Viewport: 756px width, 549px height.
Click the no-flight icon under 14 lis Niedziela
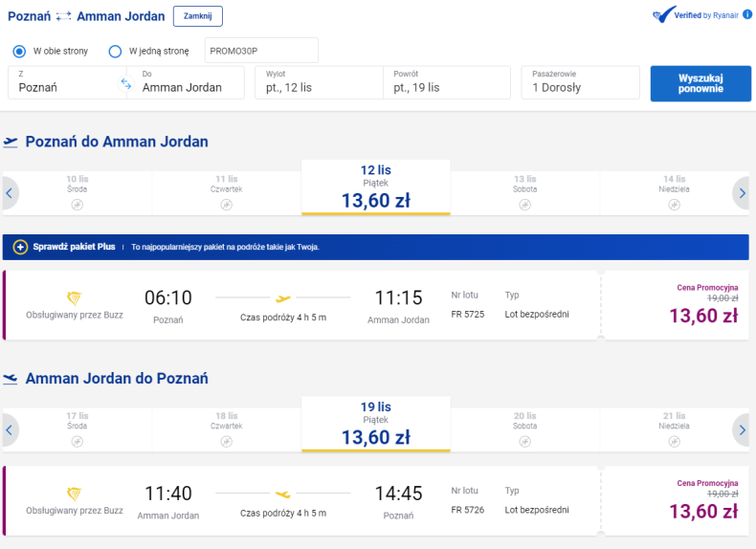[x=675, y=204]
